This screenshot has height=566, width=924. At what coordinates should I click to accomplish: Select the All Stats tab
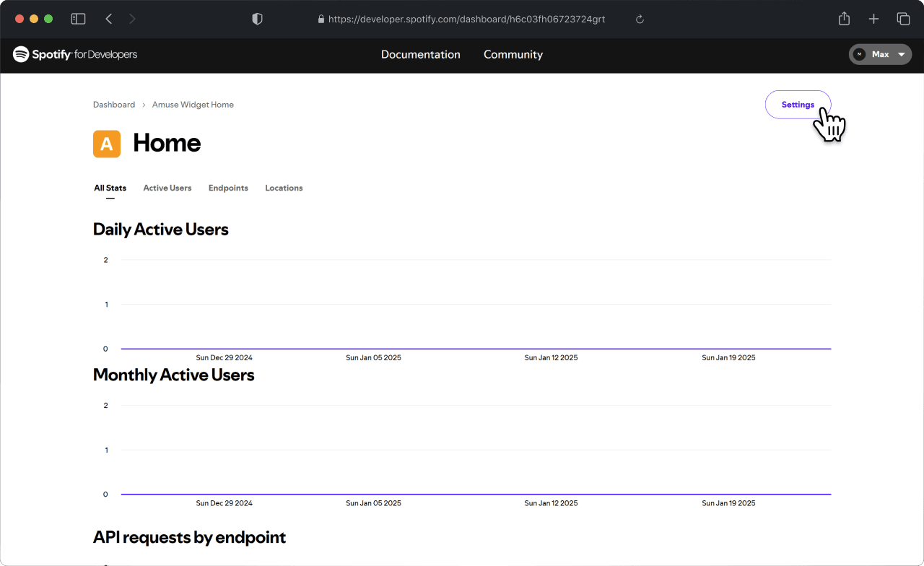110,188
